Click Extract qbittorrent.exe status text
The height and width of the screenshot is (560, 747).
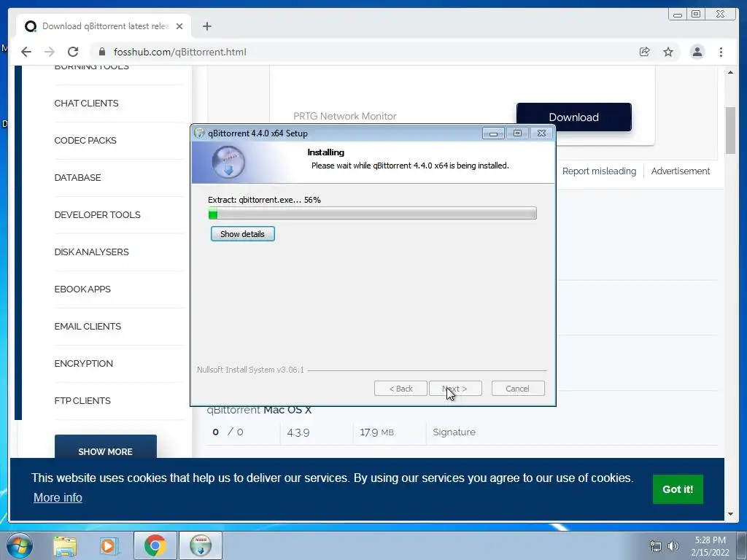264,200
